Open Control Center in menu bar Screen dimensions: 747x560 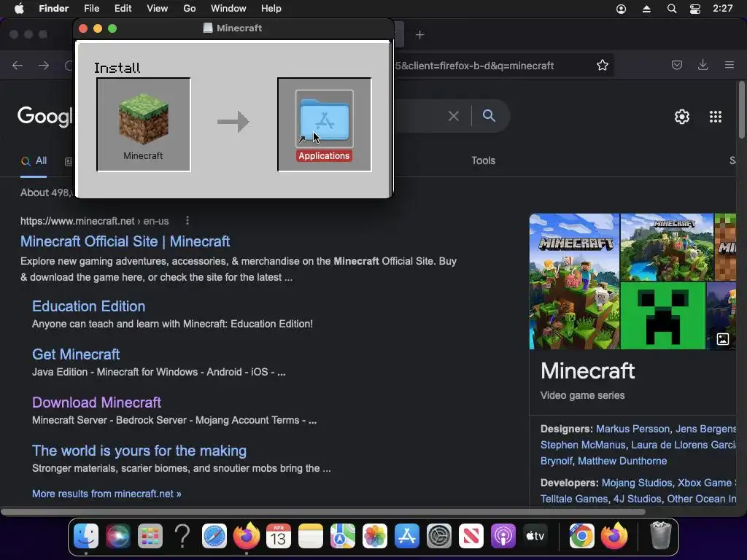click(x=695, y=9)
